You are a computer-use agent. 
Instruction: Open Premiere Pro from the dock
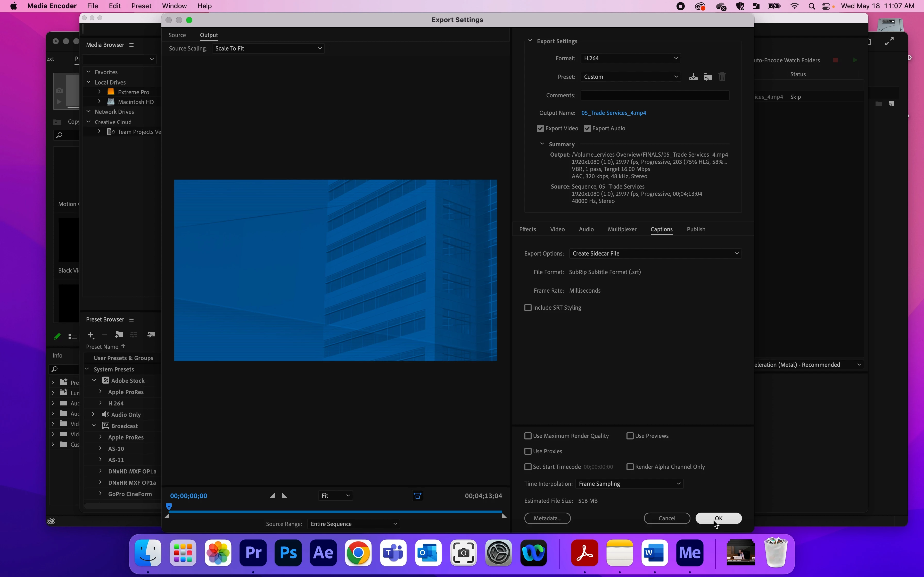pyautogui.click(x=253, y=552)
